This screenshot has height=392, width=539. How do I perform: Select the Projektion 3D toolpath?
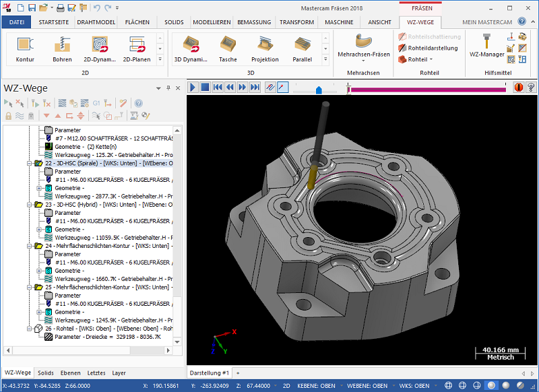coord(265,49)
